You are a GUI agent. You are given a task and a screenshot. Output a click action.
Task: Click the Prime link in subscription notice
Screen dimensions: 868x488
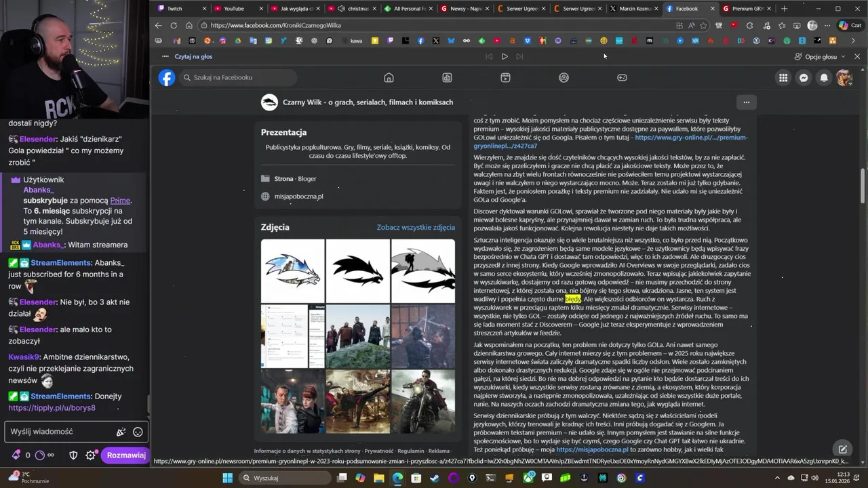[x=120, y=201]
